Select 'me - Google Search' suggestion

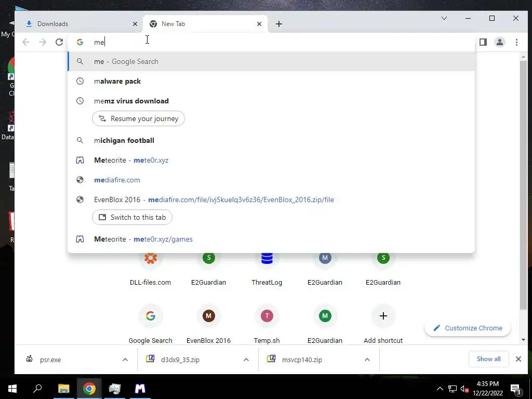pos(271,61)
